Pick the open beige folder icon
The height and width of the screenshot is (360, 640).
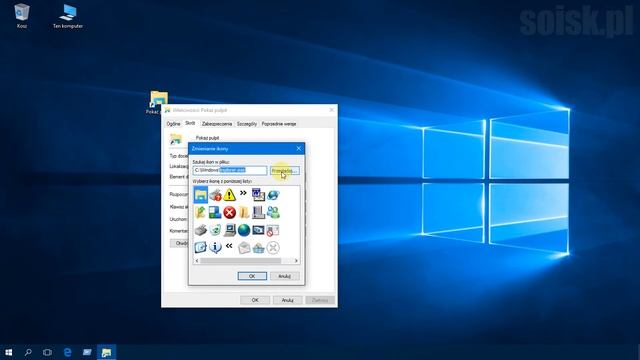coord(244,212)
